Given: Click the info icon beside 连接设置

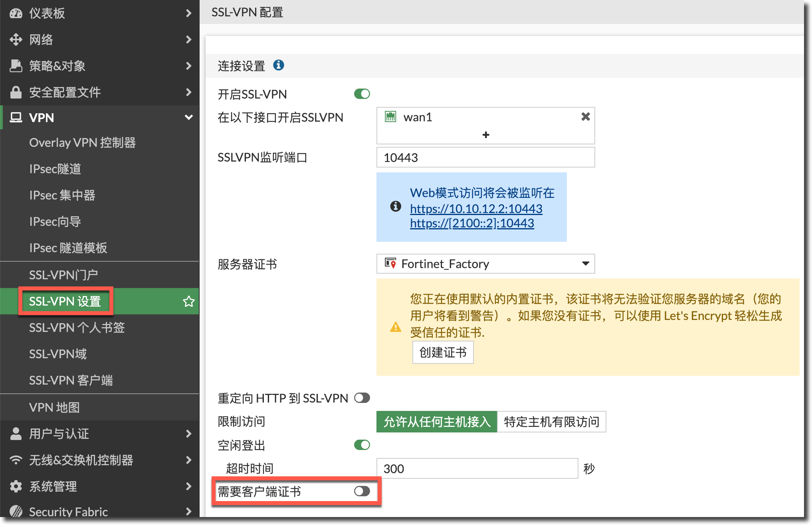Looking at the screenshot, I should tap(278, 65).
